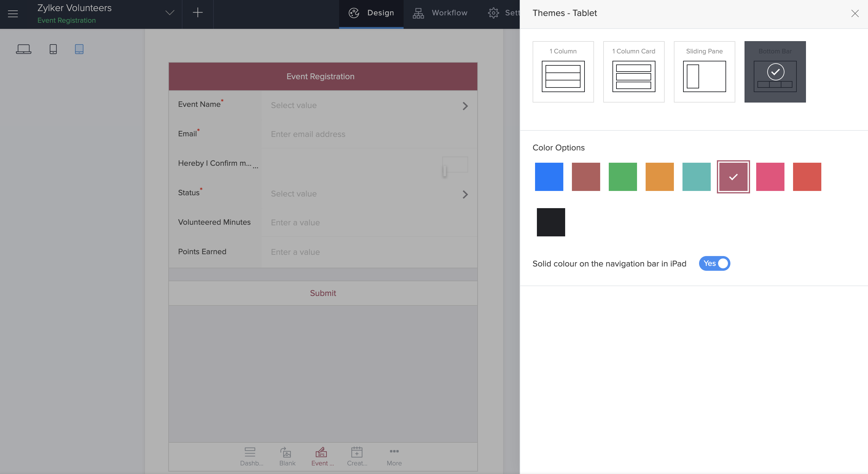
Task: Add a new component with the plus button
Action: point(197,13)
